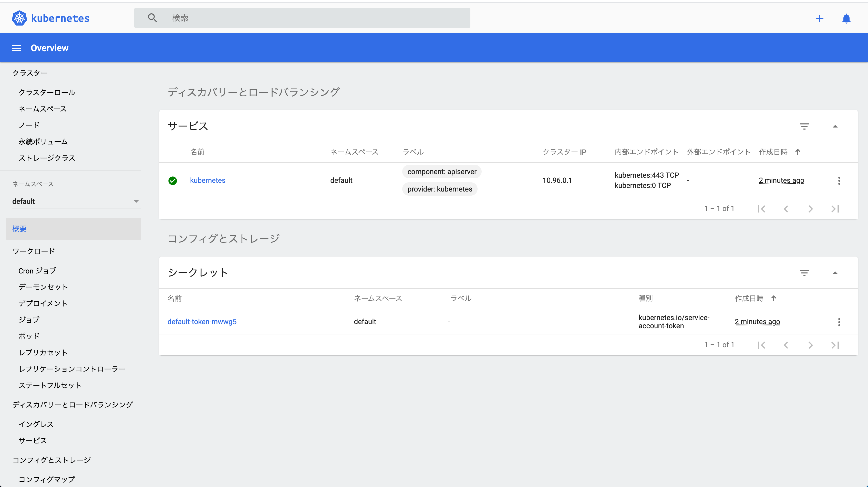Viewport: 868px width, 487px height.
Task: Open the three-dot menu for default-token-mwwg5
Action: tap(839, 322)
